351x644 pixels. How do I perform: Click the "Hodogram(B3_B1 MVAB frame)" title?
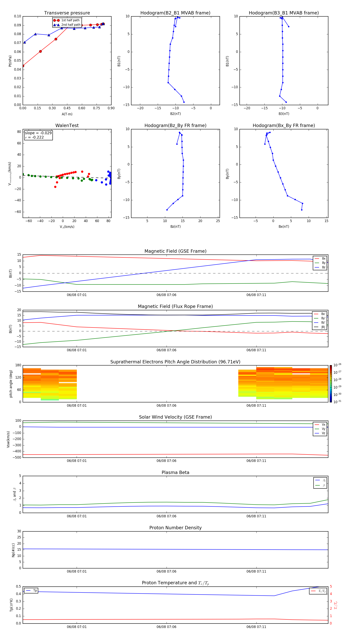pyautogui.click(x=284, y=13)
